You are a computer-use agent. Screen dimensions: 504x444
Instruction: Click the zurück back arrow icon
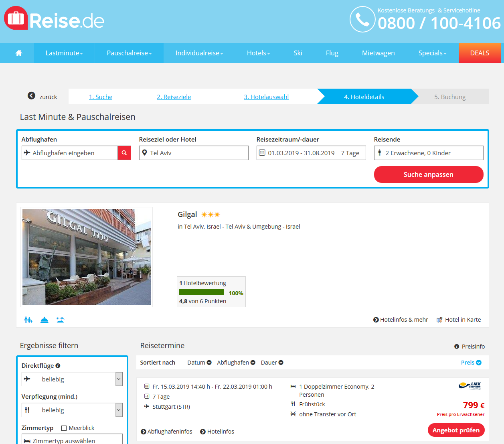click(x=31, y=95)
